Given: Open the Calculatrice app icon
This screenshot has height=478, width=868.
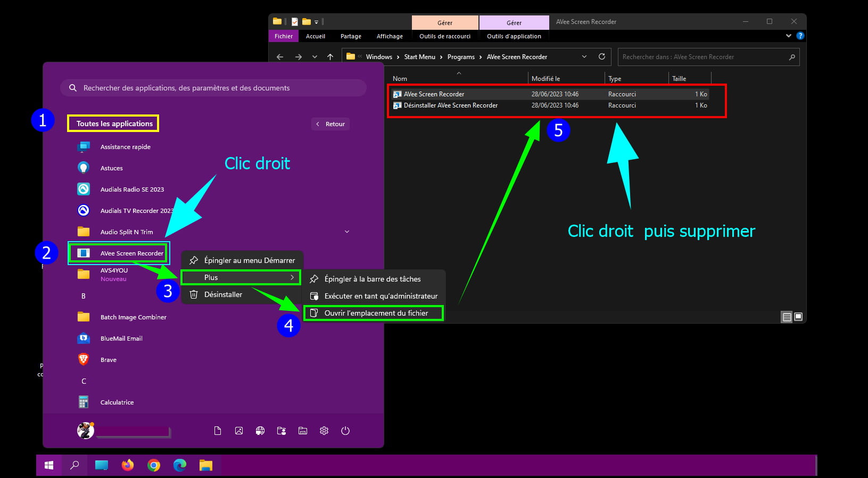Looking at the screenshot, I should pyautogui.click(x=84, y=402).
